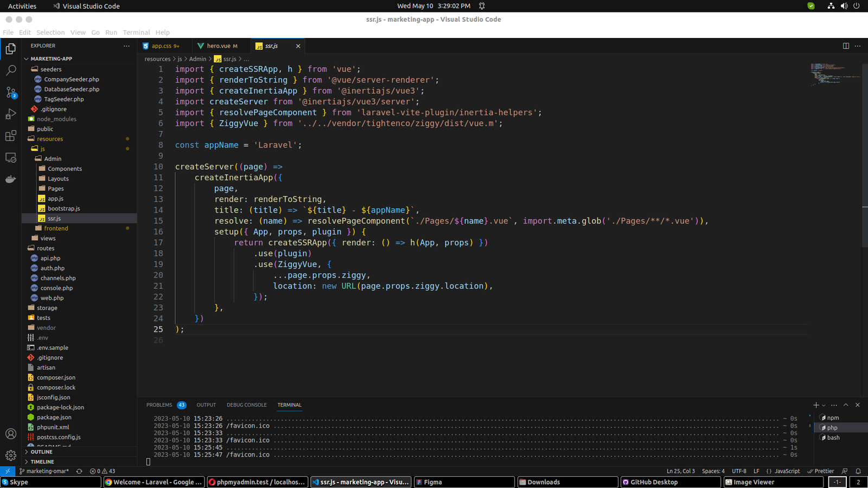Click the JavaScript language mode button
868x488 pixels.
(x=787, y=471)
